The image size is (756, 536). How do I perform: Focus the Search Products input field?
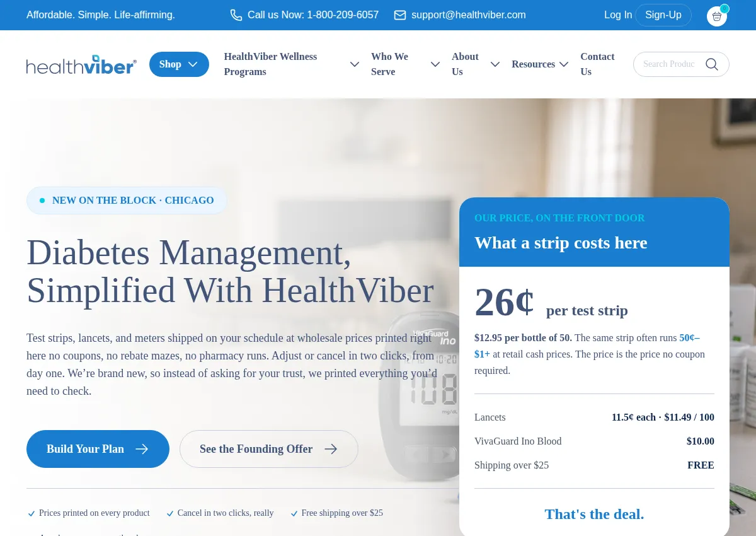[x=669, y=64]
